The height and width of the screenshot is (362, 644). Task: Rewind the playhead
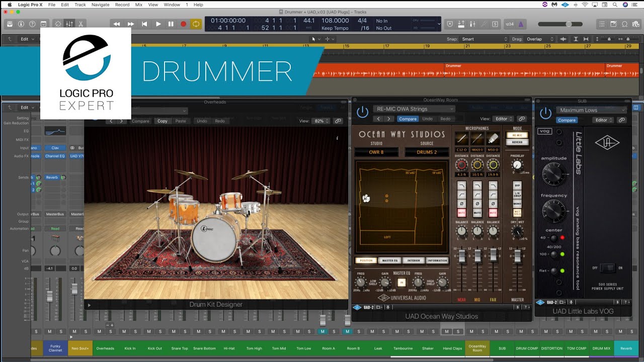[117, 24]
